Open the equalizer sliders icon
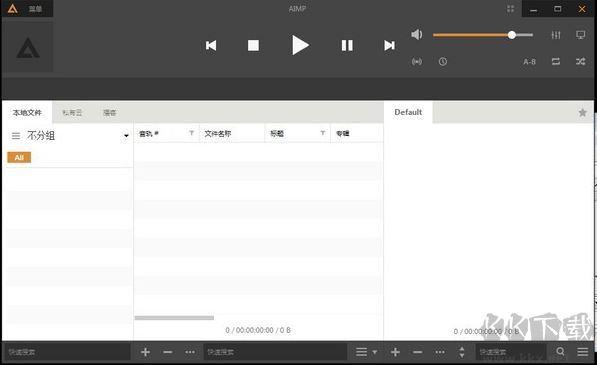 [556, 35]
